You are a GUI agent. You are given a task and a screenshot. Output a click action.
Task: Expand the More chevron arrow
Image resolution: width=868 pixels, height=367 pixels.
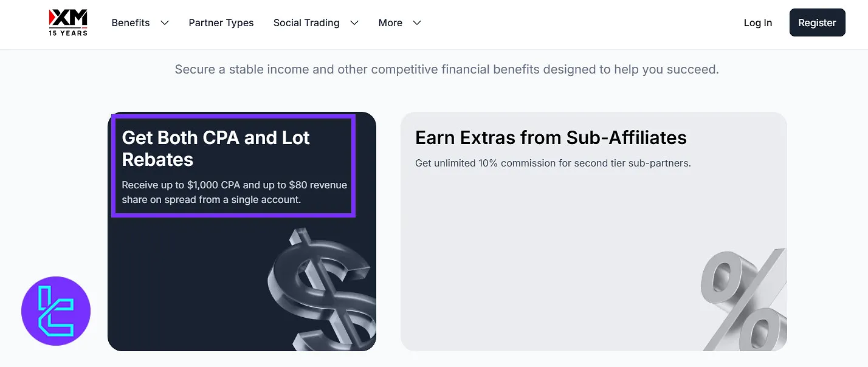tap(417, 23)
